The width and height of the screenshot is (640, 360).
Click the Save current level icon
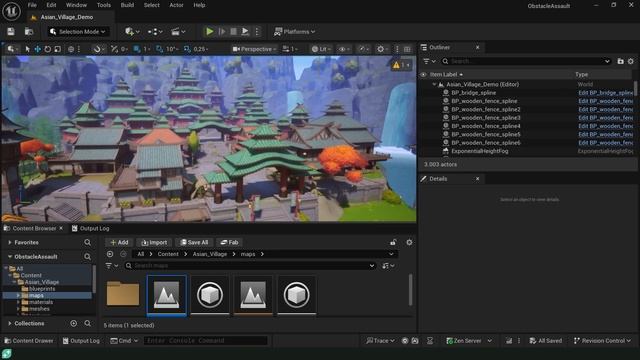pos(11,31)
